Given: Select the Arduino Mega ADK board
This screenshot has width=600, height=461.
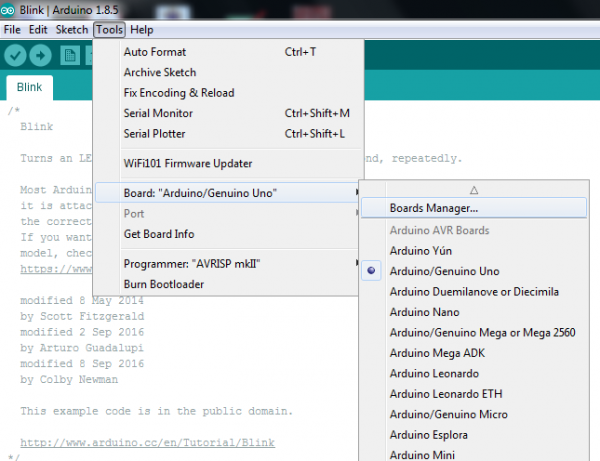Looking at the screenshot, I should (x=474, y=353).
